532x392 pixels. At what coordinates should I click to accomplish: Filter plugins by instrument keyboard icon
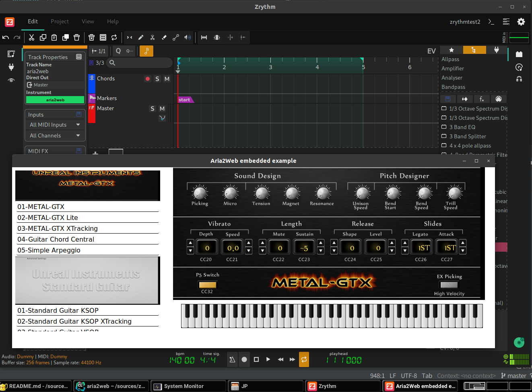(448, 99)
